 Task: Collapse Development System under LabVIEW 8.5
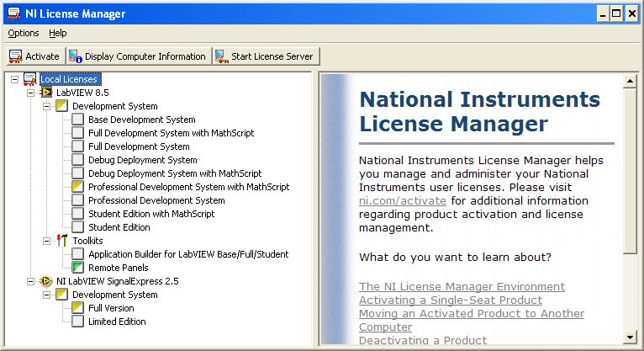coord(47,106)
